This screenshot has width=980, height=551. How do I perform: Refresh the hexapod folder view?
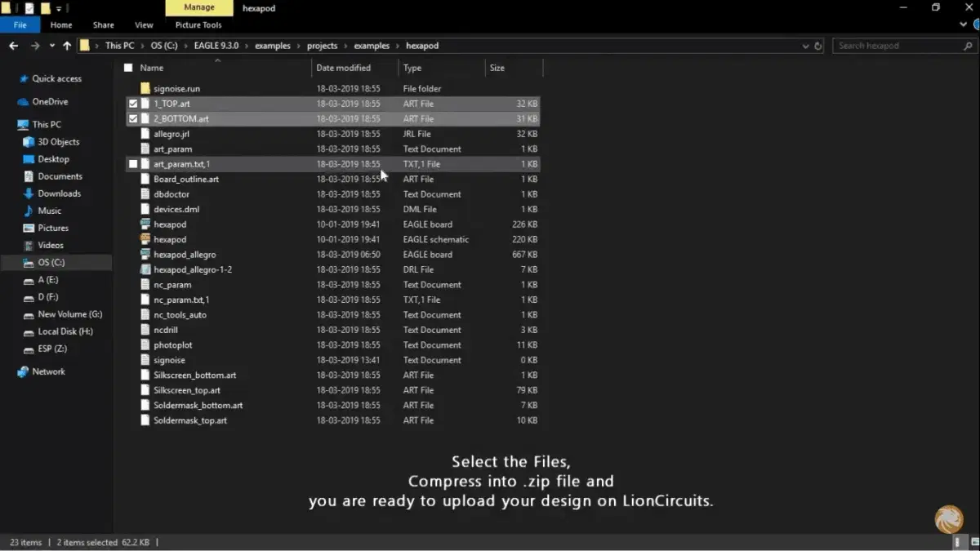pos(818,46)
